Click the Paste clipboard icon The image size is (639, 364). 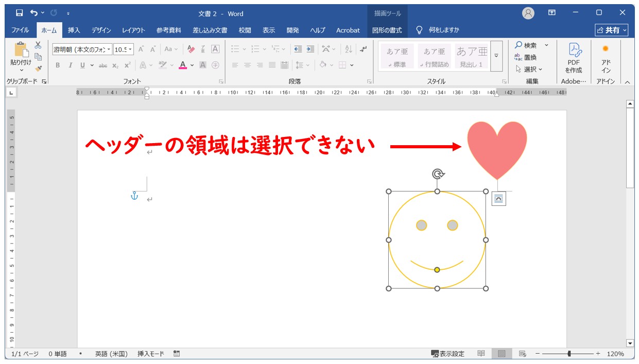[21, 49]
